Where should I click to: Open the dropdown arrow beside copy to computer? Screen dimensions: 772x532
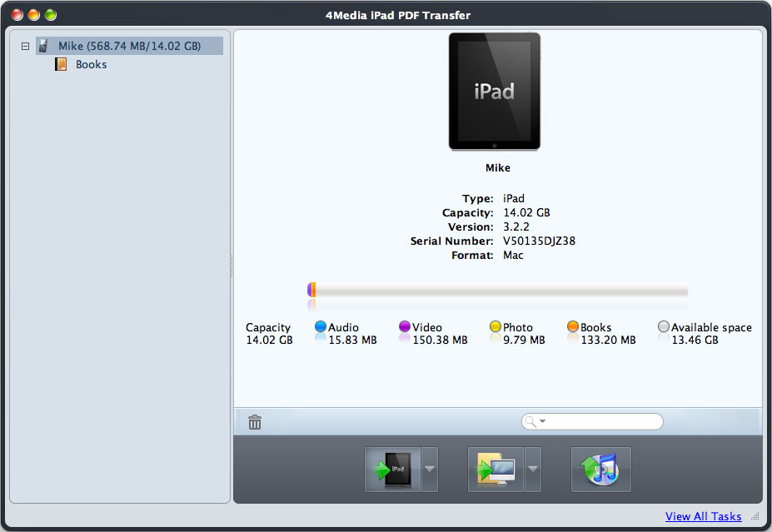point(533,470)
